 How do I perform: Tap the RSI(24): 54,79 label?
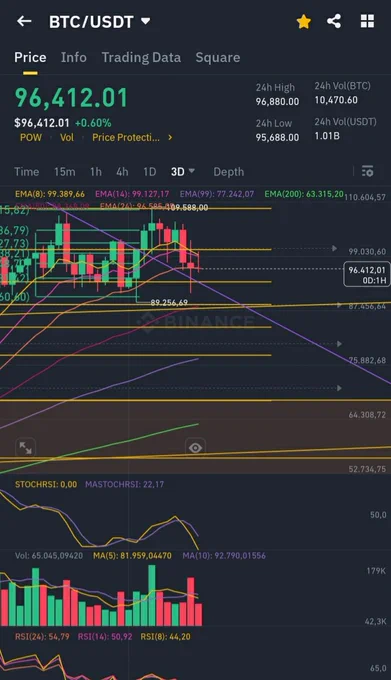click(x=42, y=637)
